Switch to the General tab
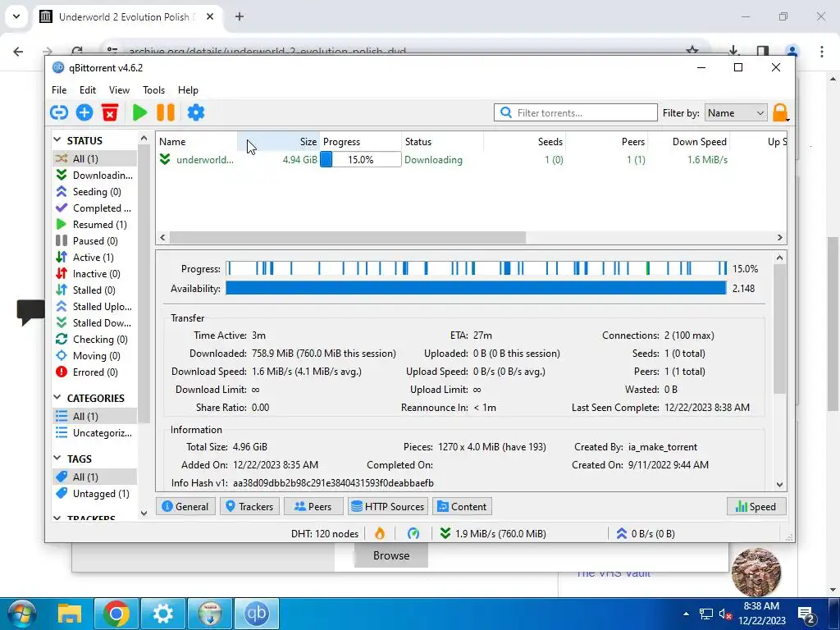 185,507
